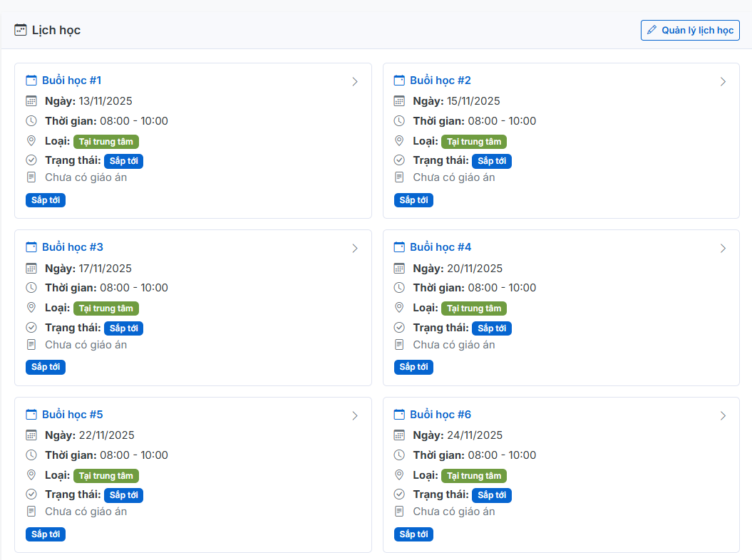752x560 pixels.
Task: Click calendar icon next to Buổi học #1
Action: [31, 81]
